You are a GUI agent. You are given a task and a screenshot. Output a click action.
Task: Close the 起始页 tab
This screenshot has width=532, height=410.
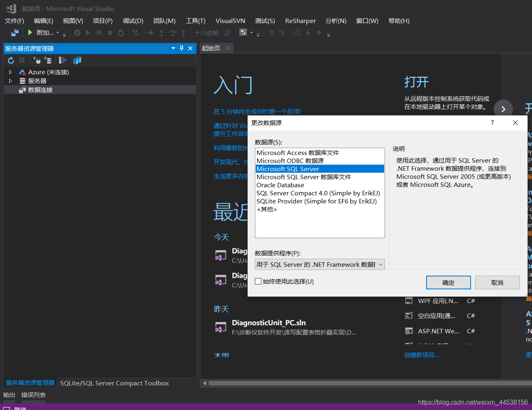228,48
